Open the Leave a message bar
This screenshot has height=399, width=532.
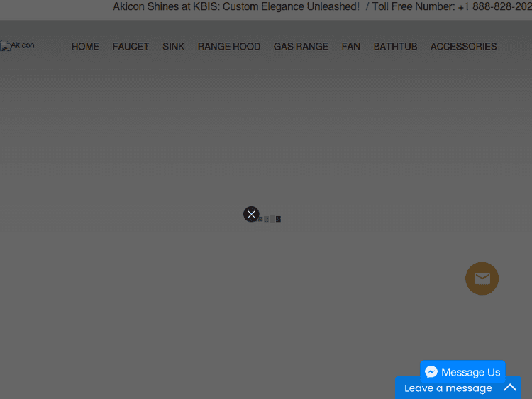(x=448, y=388)
